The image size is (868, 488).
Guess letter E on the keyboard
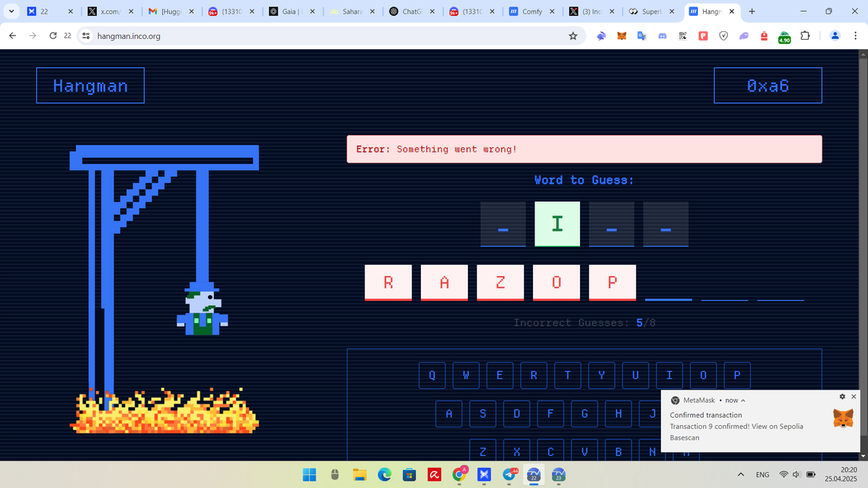[500, 375]
